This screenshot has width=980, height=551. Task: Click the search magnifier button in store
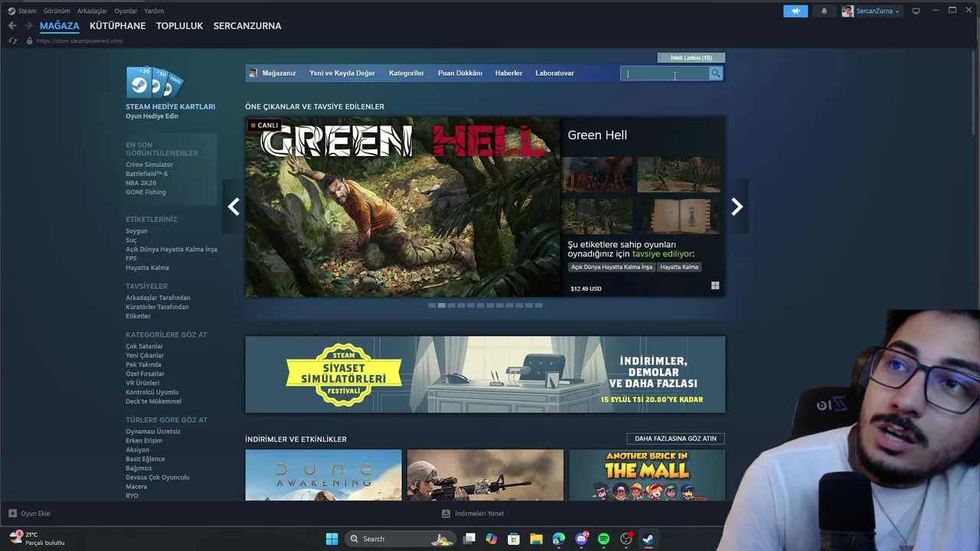coord(715,73)
